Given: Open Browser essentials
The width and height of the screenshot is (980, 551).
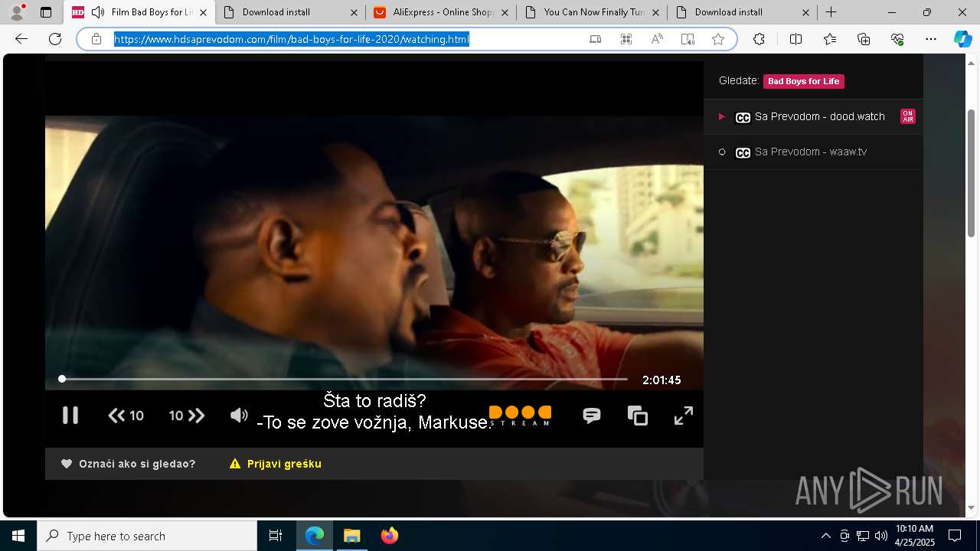Looking at the screenshot, I should tap(897, 39).
